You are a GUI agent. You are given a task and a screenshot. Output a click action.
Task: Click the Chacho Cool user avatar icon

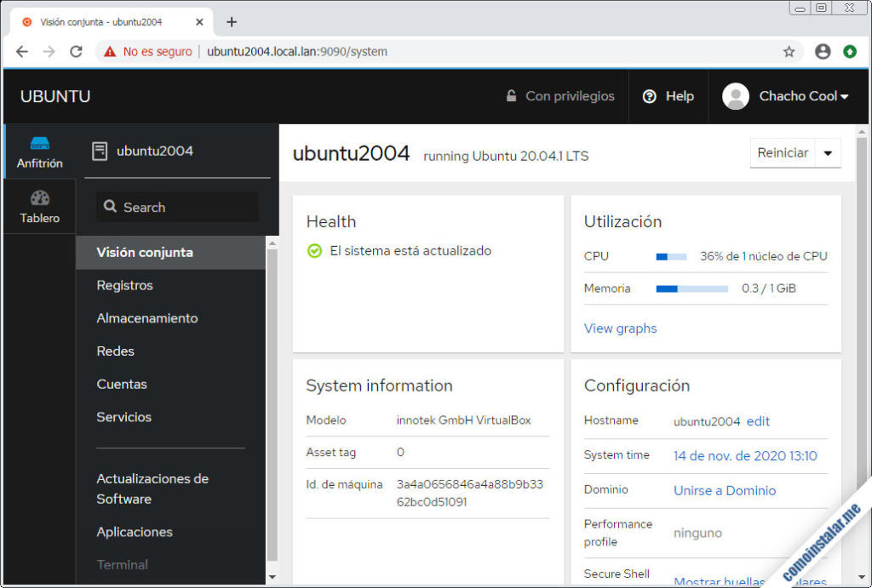click(736, 96)
